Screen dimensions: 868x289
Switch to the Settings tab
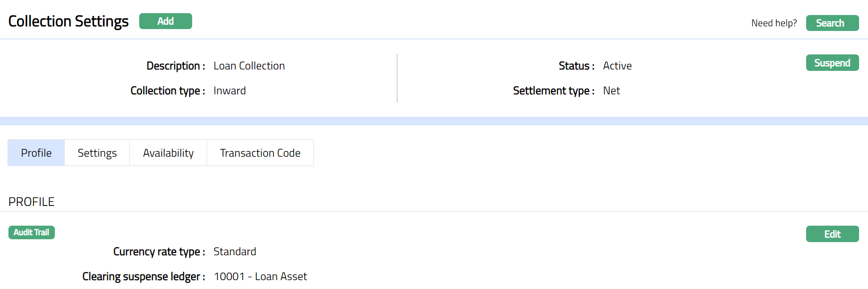click(97, 153)
